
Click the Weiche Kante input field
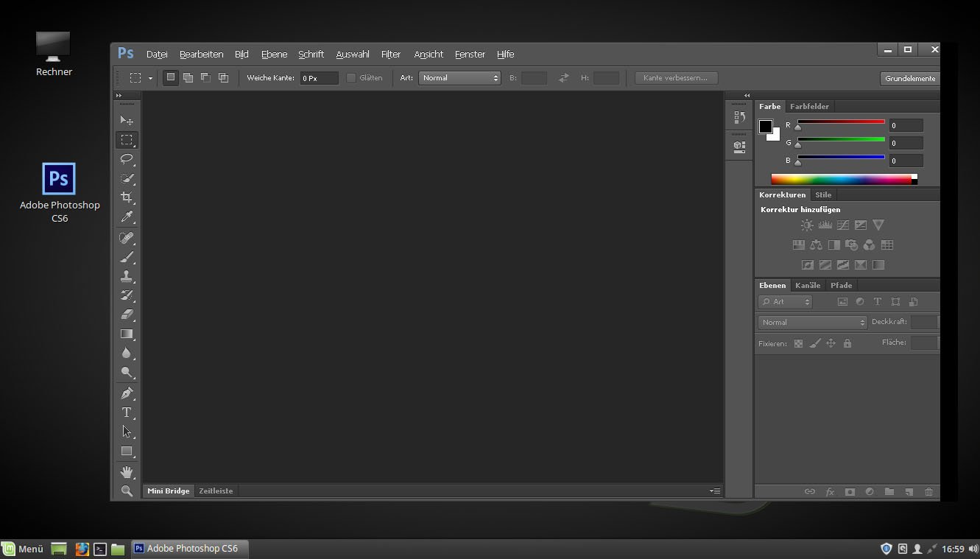point(319,78)
